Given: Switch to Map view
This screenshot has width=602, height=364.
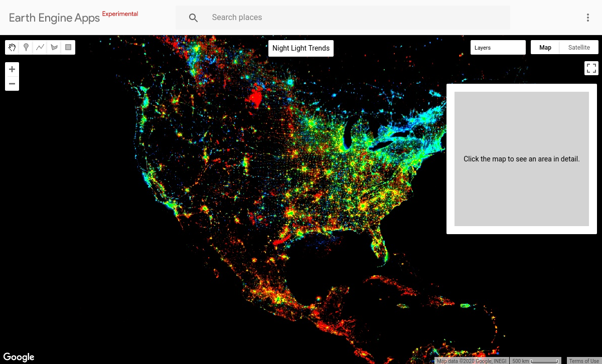Looking at the screenshot, I should click(x=545, y=47).
